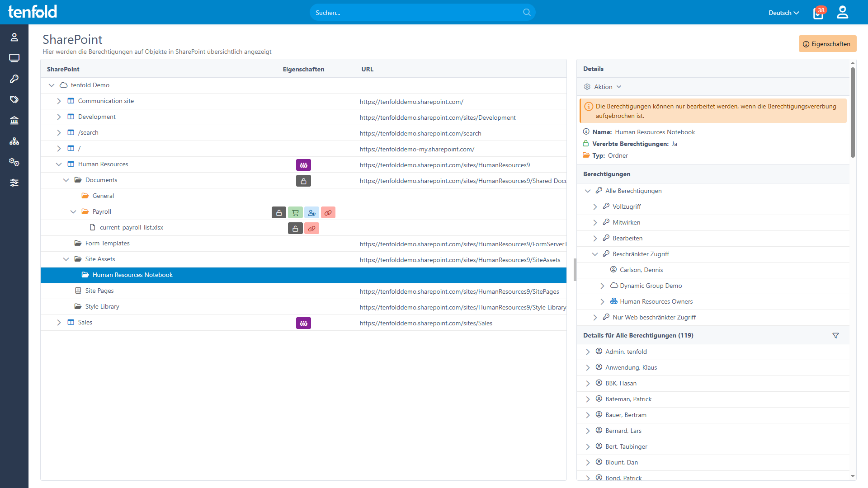868x488 pixels.
Task: Expand Bateman, Patrick details row
Action: [588, 399]
